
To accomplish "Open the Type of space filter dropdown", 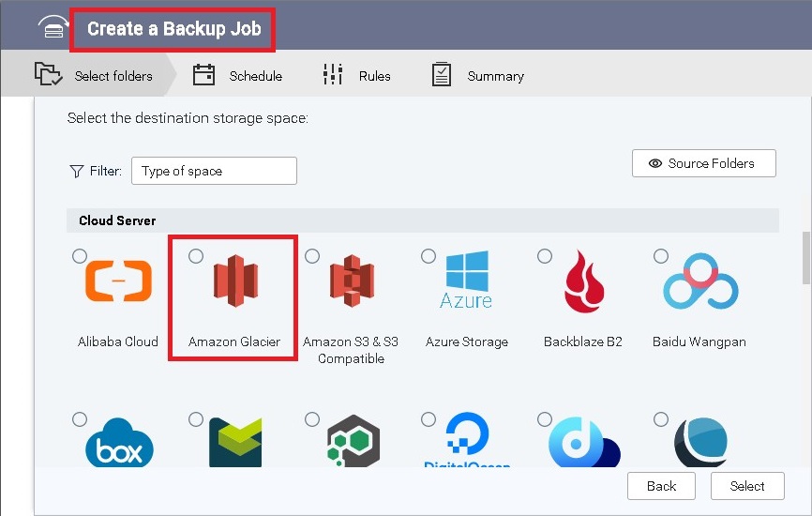I will tap(214, 171).
